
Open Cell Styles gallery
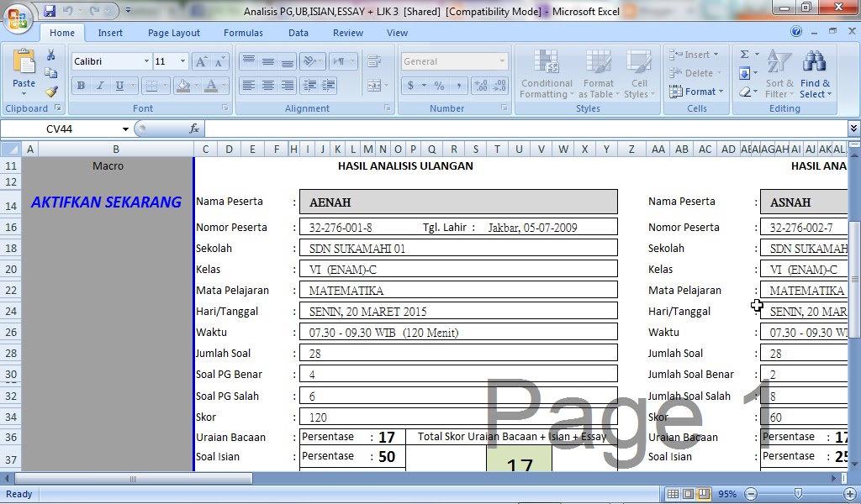[x=639, y=74]
